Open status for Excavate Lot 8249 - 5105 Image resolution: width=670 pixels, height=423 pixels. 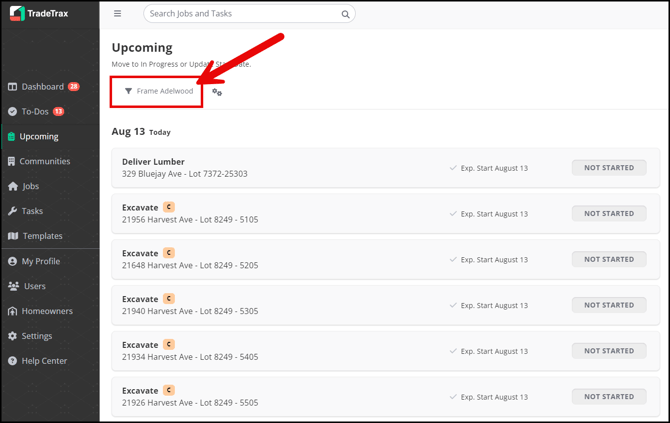[x=608, y=214]
